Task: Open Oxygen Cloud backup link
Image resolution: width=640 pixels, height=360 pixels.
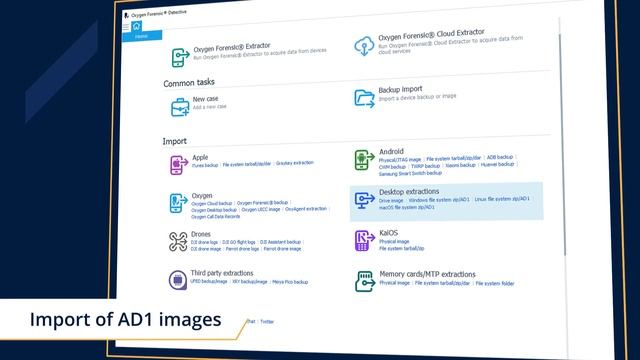Action: click(x=211, y=203)
